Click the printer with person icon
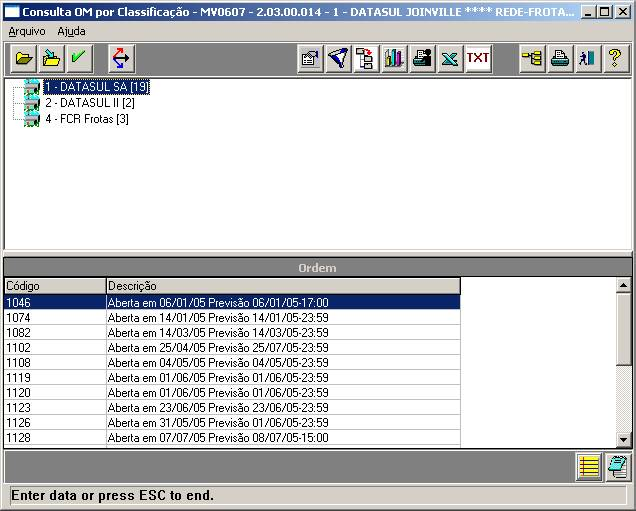Screen dimensions: 636x511 (422, 59)
